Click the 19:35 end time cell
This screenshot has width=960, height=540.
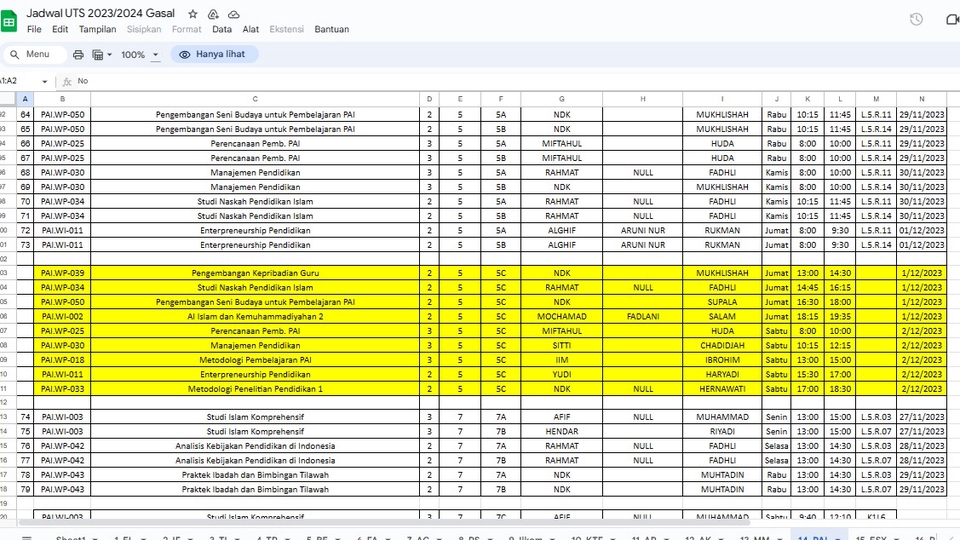click(x=840, y=317)
